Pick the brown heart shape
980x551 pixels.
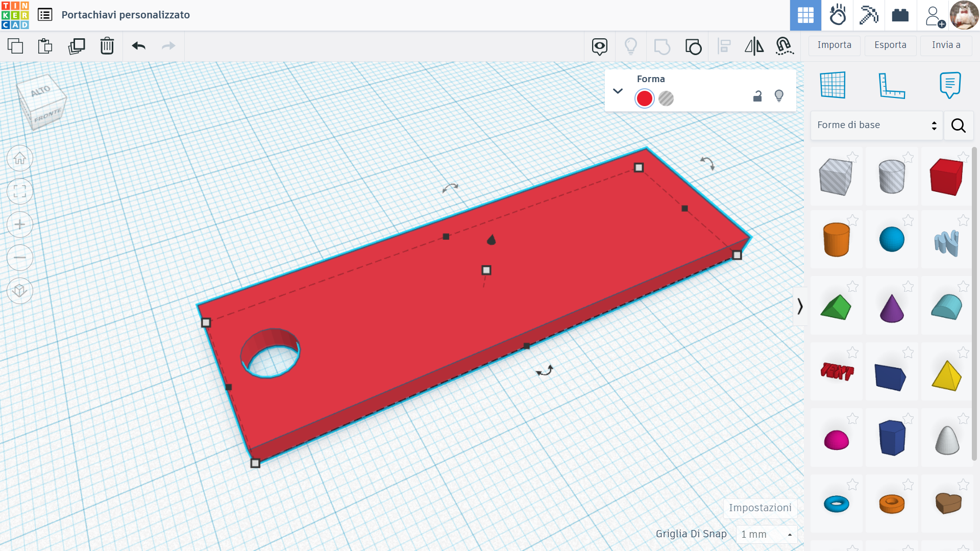pos(948,504)
